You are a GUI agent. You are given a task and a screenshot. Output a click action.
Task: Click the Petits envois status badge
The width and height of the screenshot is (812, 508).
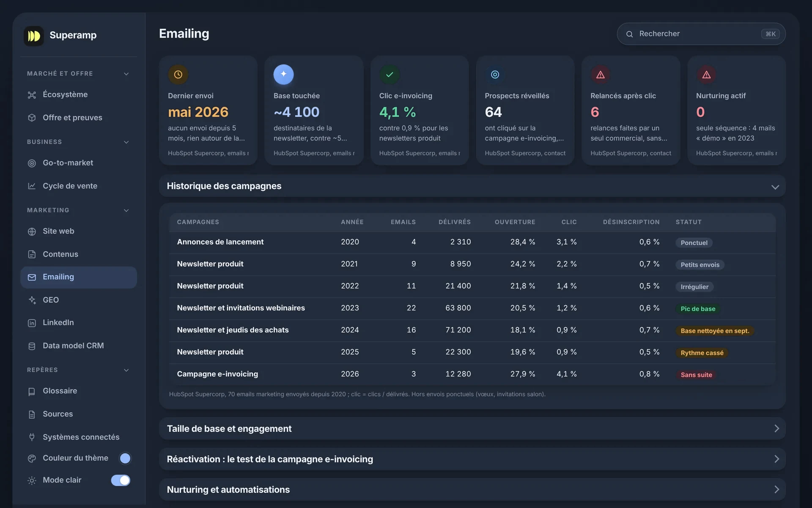coord(700,265)
